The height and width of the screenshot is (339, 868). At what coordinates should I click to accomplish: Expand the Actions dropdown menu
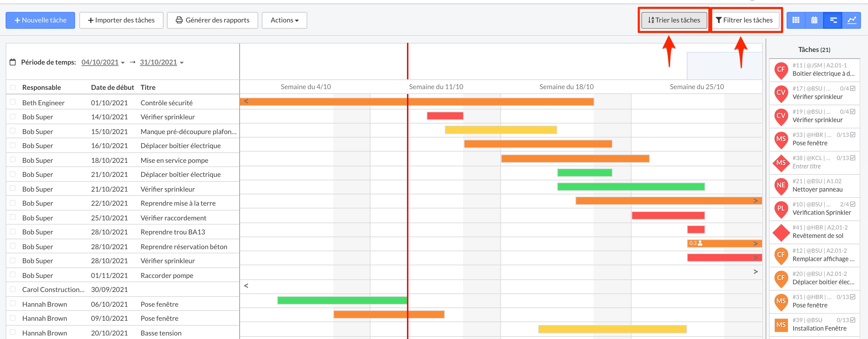284,20
